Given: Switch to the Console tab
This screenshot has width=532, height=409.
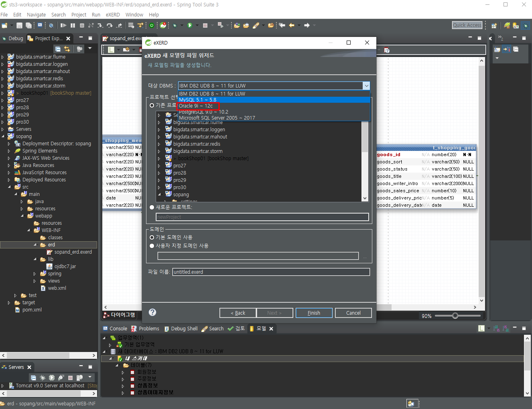Looking at the screenshot, I should 115,328.
